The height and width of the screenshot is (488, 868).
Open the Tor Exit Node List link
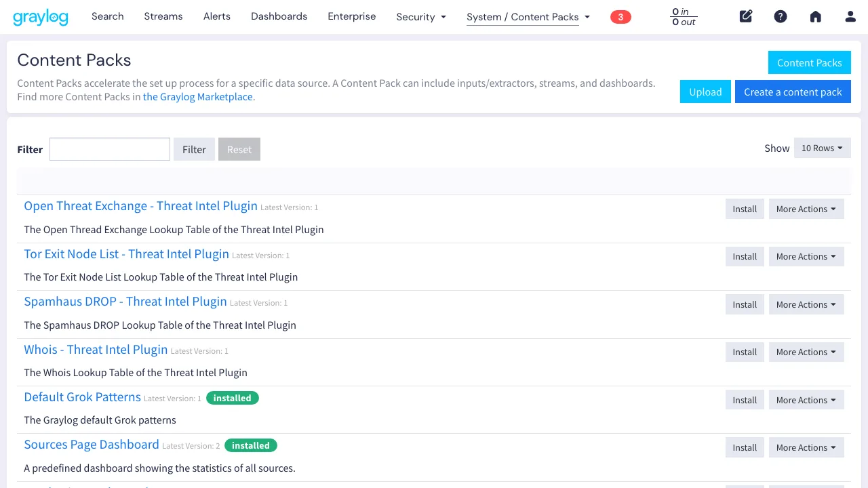[x=127, y=253]
